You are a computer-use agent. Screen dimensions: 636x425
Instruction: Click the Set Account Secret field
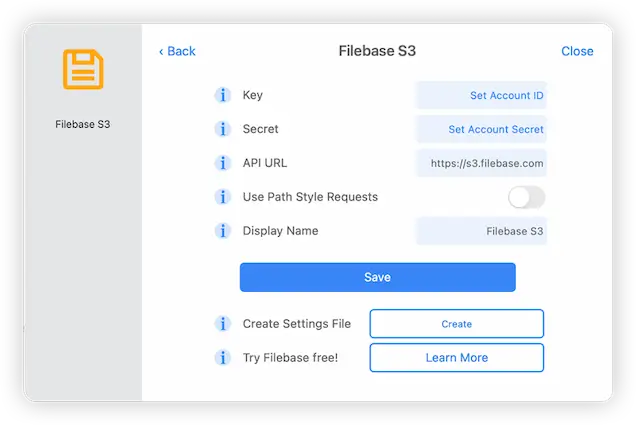(481, 129)
